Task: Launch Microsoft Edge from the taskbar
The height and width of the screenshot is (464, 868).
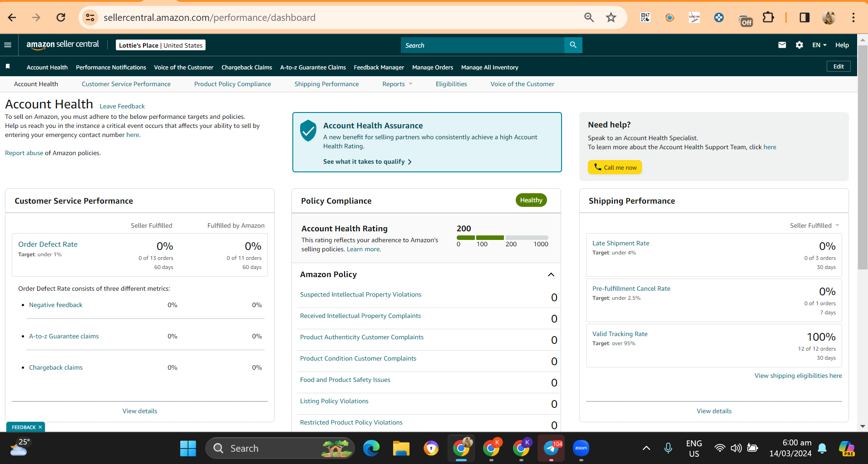Action: (371, 449)
